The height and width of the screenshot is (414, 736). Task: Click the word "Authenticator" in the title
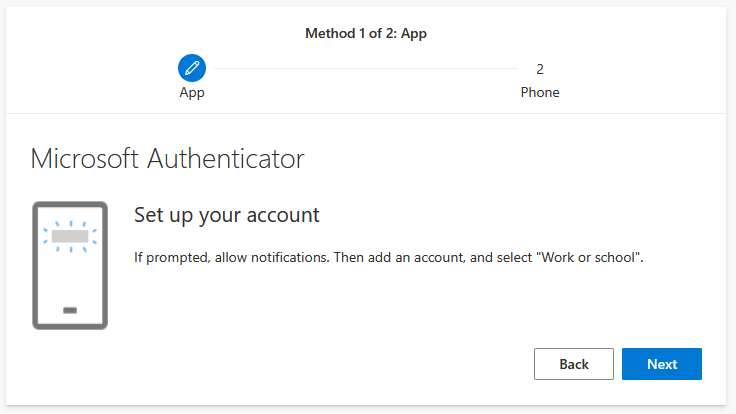tap(226, 158)
